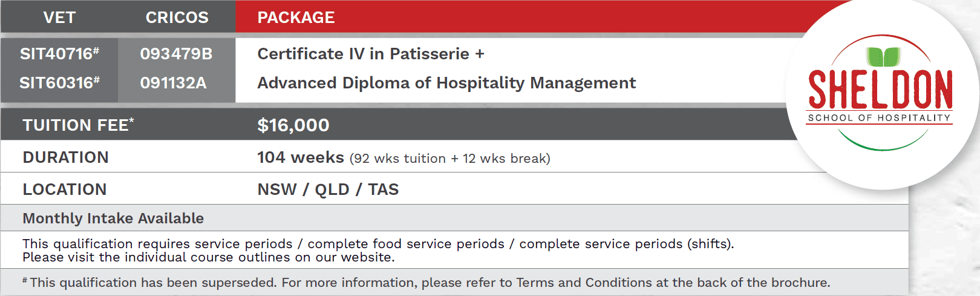Select CRICOS code 093479B

pyautogui.click(x=176, y=54)
